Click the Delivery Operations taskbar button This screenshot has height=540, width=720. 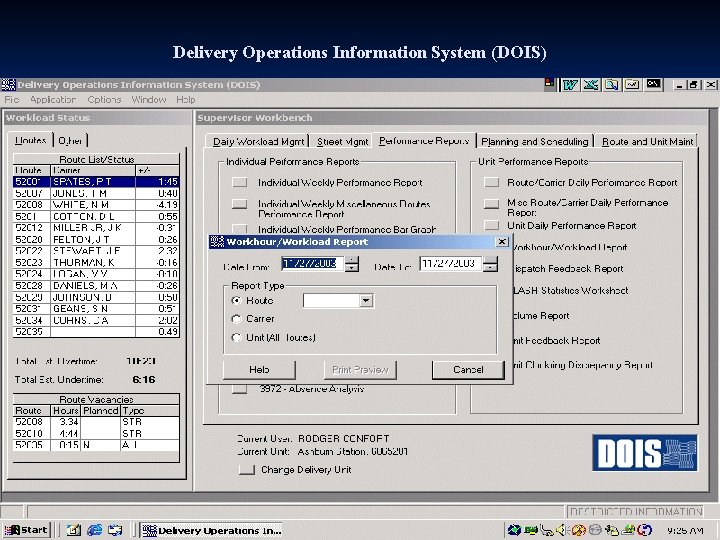pyautogui.click(x=212, y=530)
